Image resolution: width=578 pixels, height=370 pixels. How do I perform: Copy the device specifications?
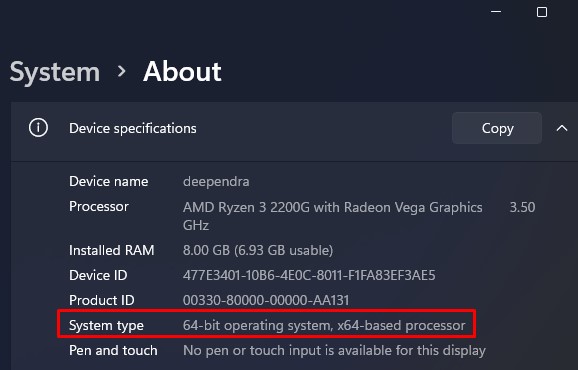(497, 128)
